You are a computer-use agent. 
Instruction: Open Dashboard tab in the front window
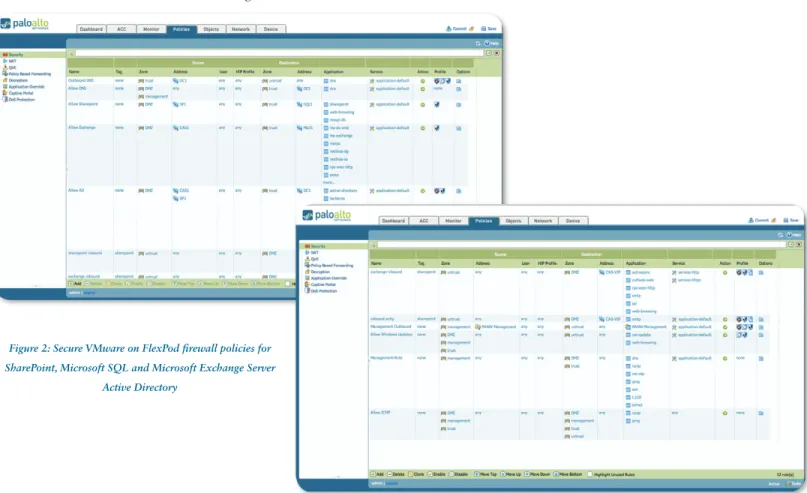(393, 221)
